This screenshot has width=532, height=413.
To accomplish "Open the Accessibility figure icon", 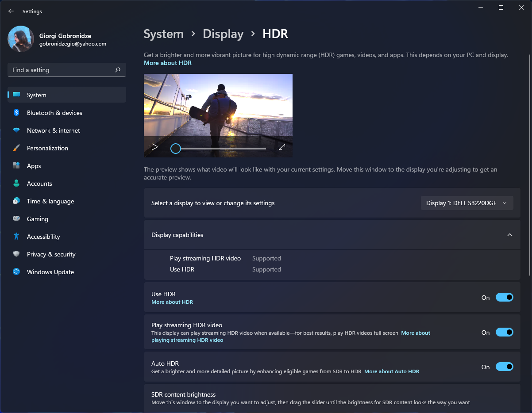I will click(x=16, y=237).
